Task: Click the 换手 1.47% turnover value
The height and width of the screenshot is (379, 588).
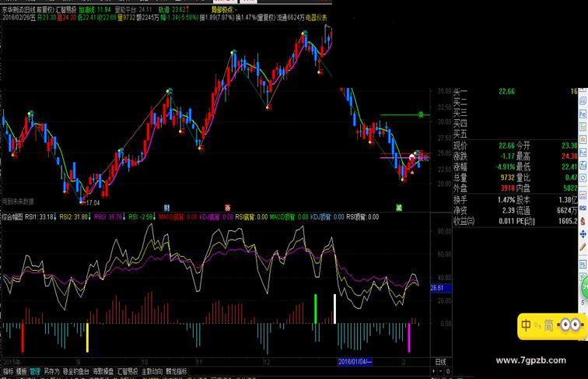Action: 506,200
